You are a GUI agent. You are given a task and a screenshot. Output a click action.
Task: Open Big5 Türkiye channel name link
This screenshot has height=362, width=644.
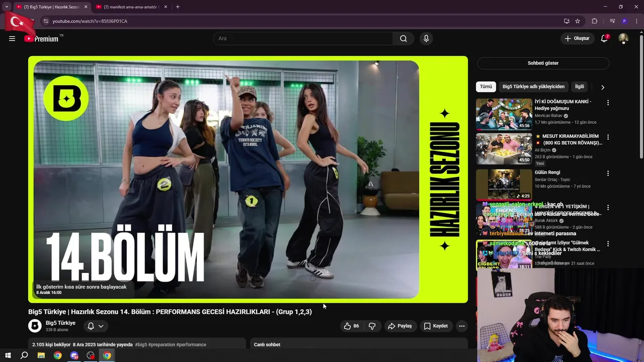60,323
